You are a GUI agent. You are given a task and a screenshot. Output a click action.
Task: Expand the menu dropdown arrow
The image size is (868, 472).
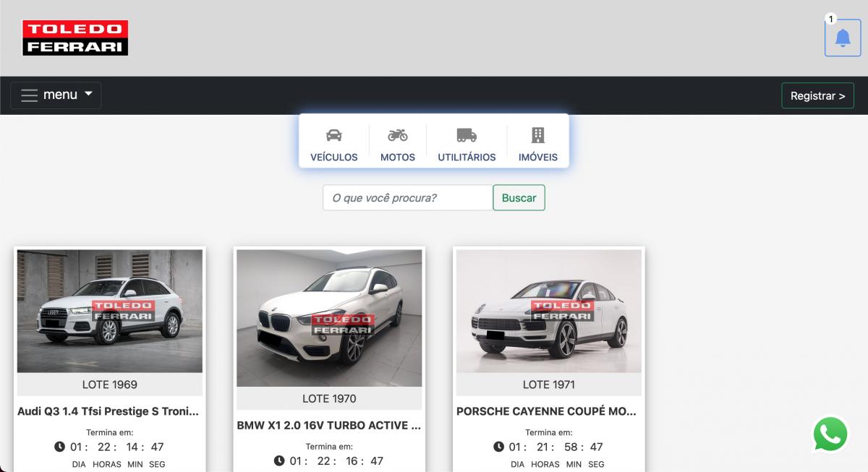click(x=88, y=94)
